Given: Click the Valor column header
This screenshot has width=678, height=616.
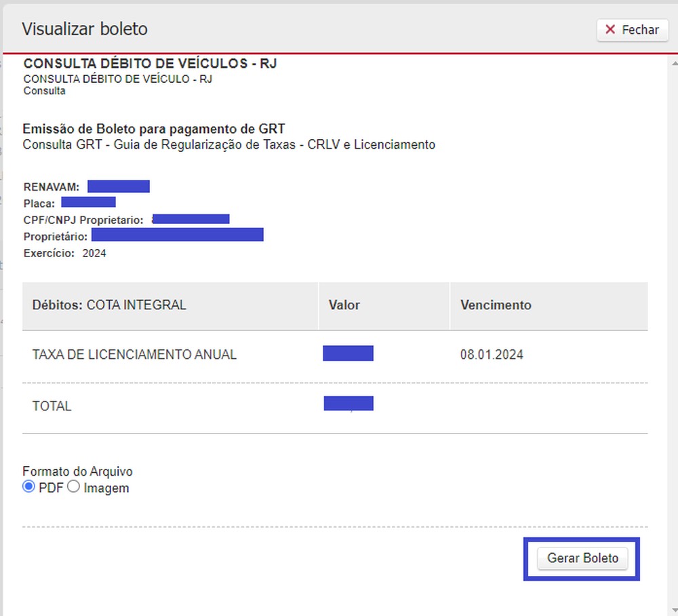Looking at the screenshot, I should [x=344, y=305].
